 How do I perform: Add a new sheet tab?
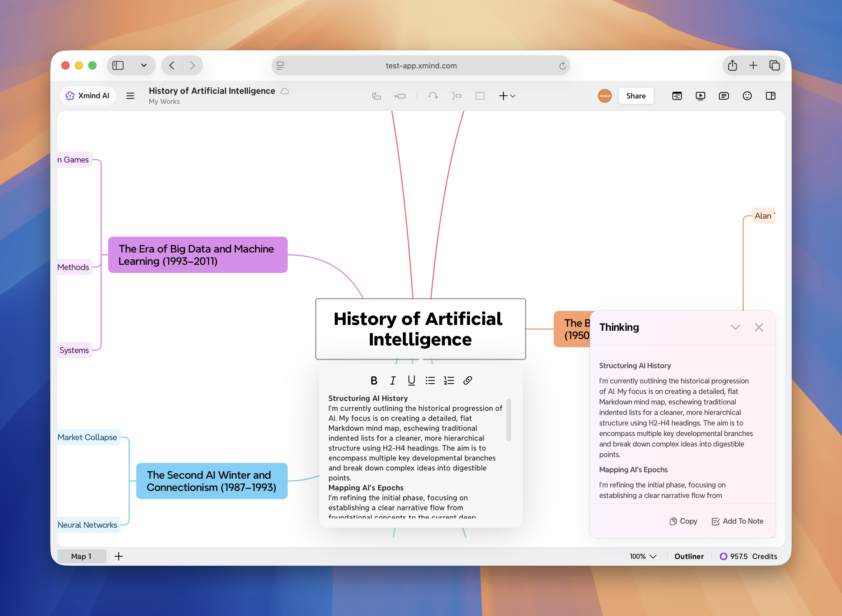coord(119,556)
